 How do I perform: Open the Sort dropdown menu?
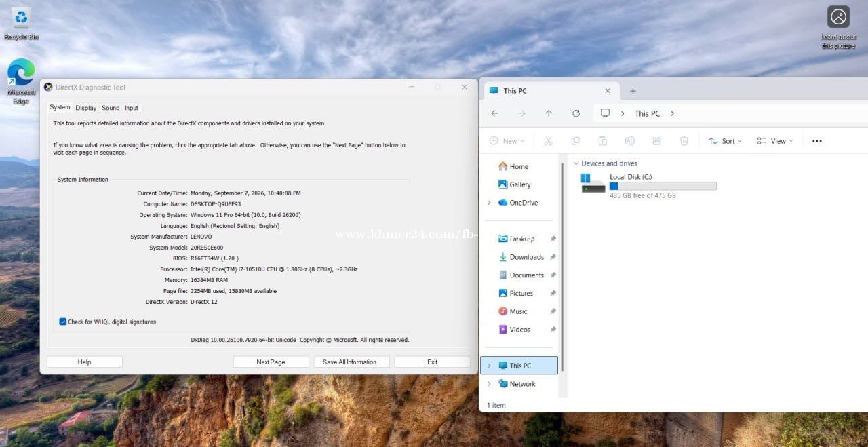(x=725, y=141)
